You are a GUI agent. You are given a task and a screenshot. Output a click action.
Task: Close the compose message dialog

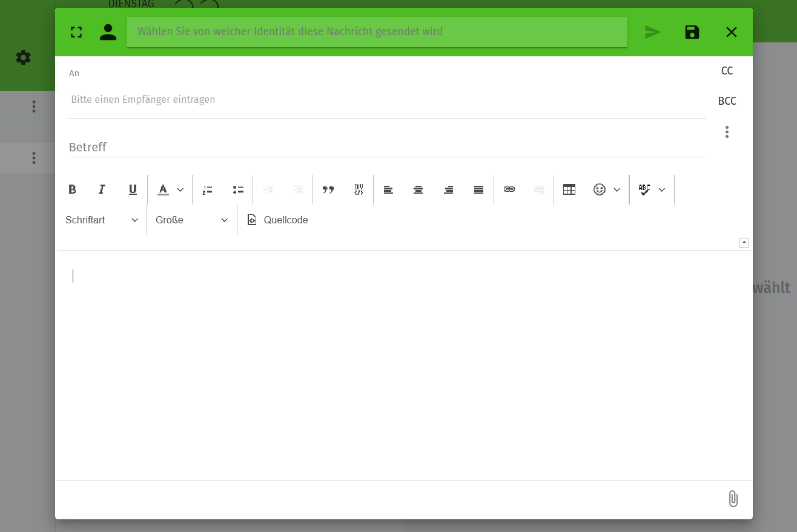pyautogui.click(x=732, y=32)
